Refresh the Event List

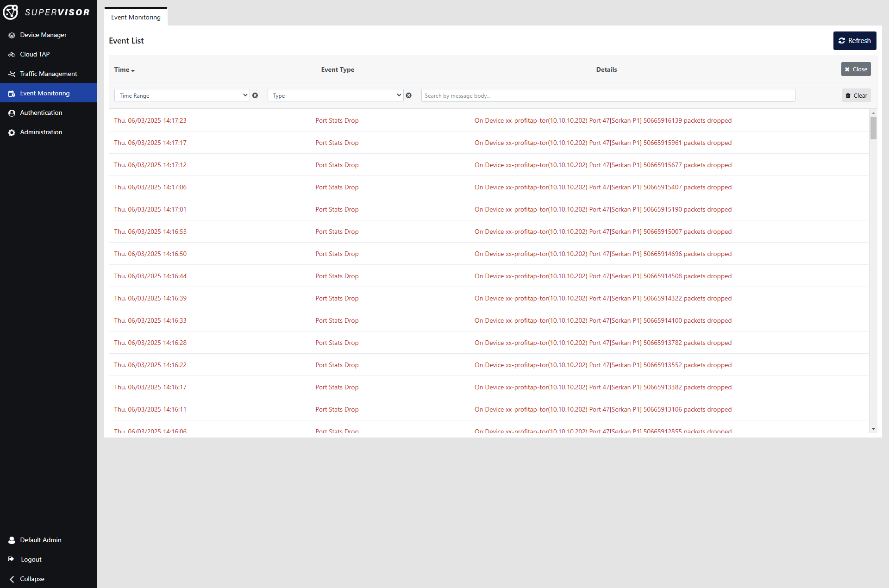tap(854, 41)
